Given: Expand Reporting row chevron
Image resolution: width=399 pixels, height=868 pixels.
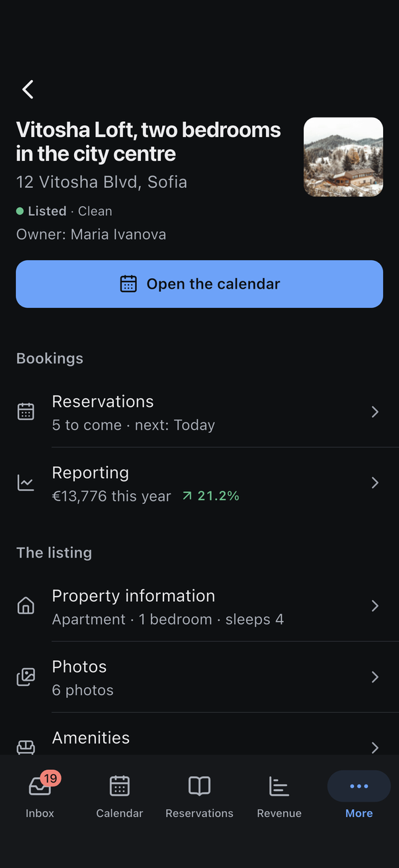Looking at the screenshot, I should (375, 483).
